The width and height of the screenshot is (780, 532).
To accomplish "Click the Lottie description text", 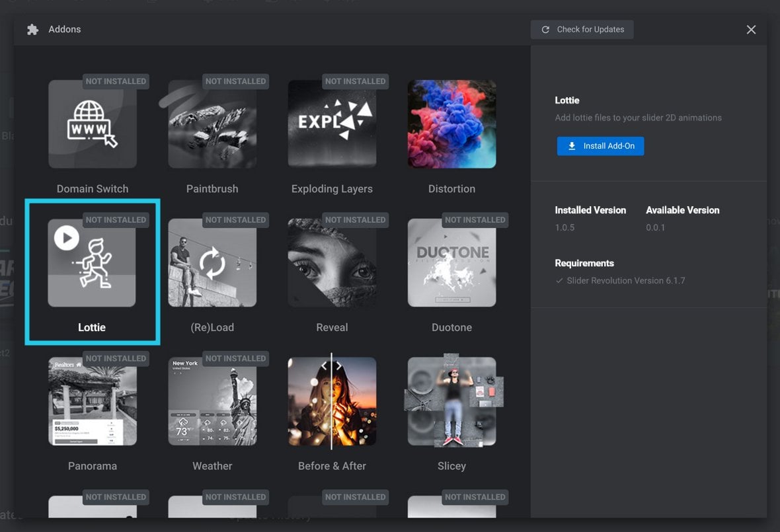I will tap(639, 118).
